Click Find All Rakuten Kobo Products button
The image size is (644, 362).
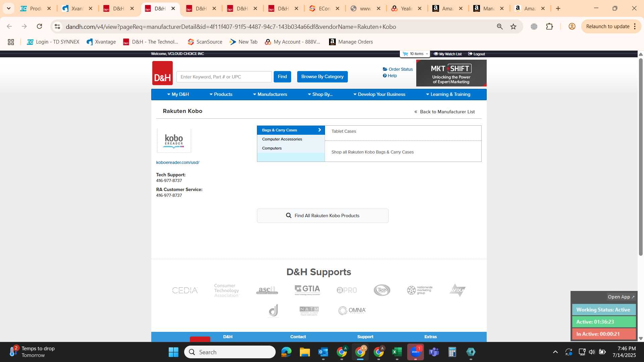click(323, 216)
